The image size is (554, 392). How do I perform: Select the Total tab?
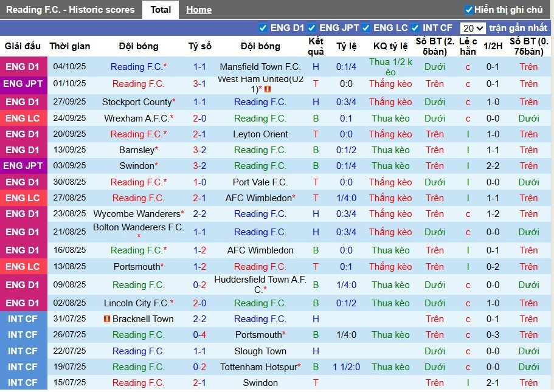pyautogui.click(x=160, y=9)
